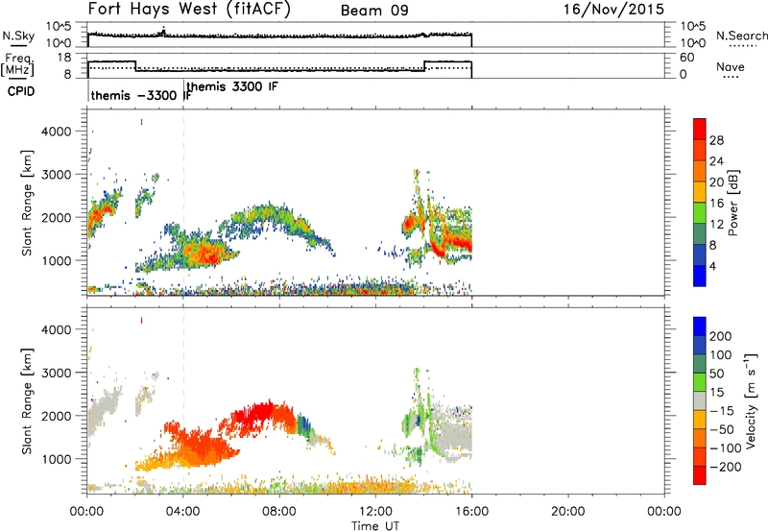768x532 pixels.
Task: Click the '3000' tick on velocity panel
Action: 56,373
